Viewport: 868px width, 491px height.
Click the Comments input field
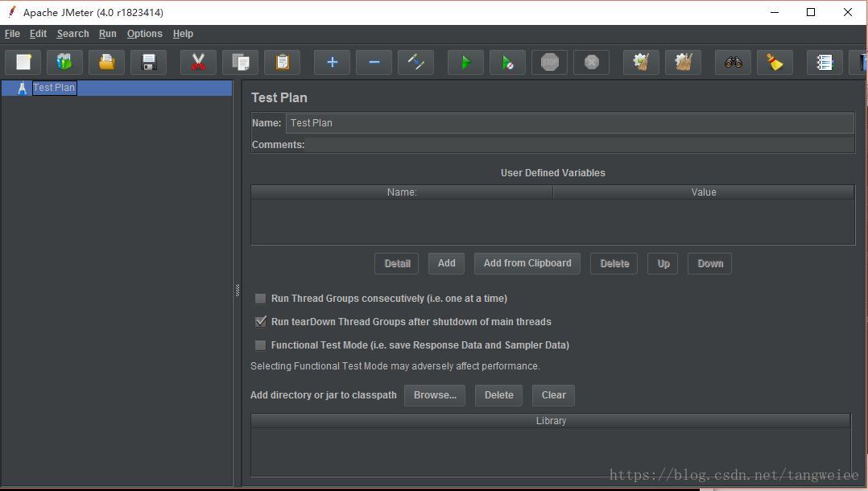click(x=580, y=145)
